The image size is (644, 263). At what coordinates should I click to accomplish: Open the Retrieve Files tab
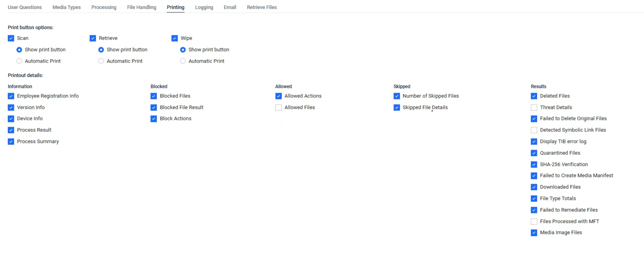pos(262,7)
